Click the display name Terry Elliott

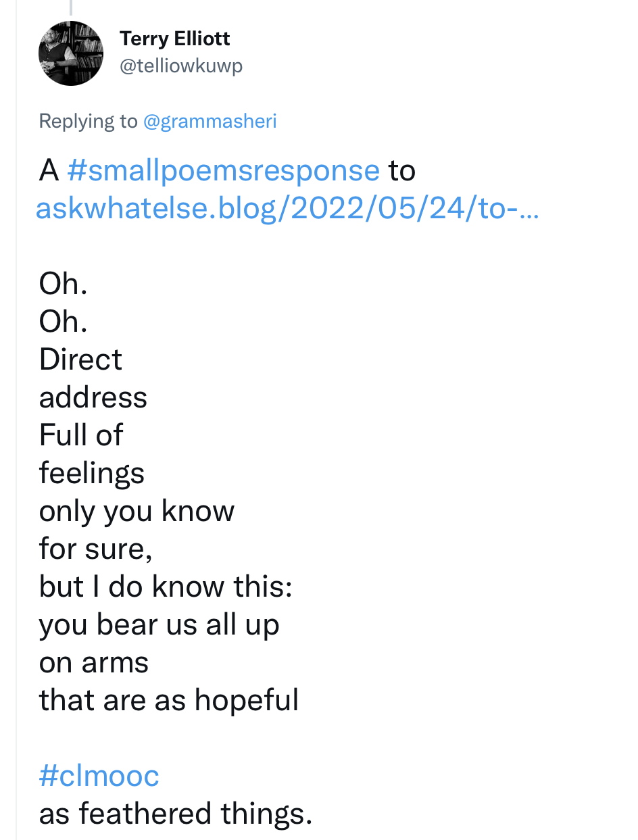[175, 39]
